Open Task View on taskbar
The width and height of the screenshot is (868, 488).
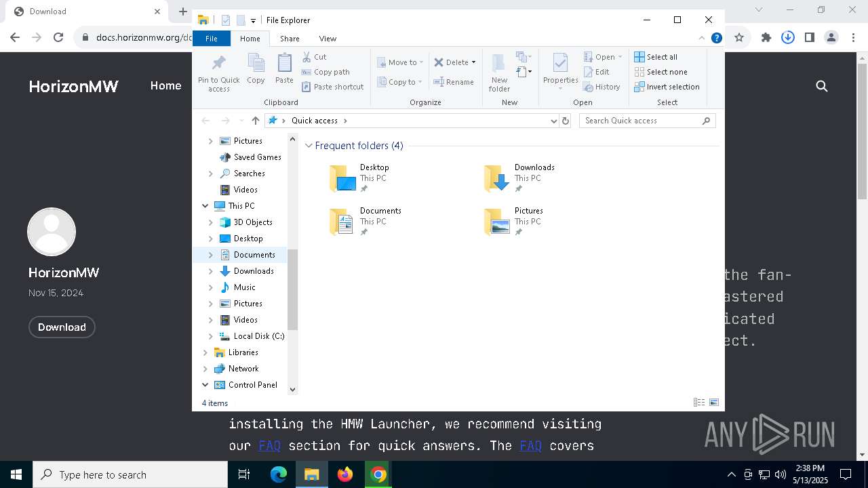coord(244,474)
